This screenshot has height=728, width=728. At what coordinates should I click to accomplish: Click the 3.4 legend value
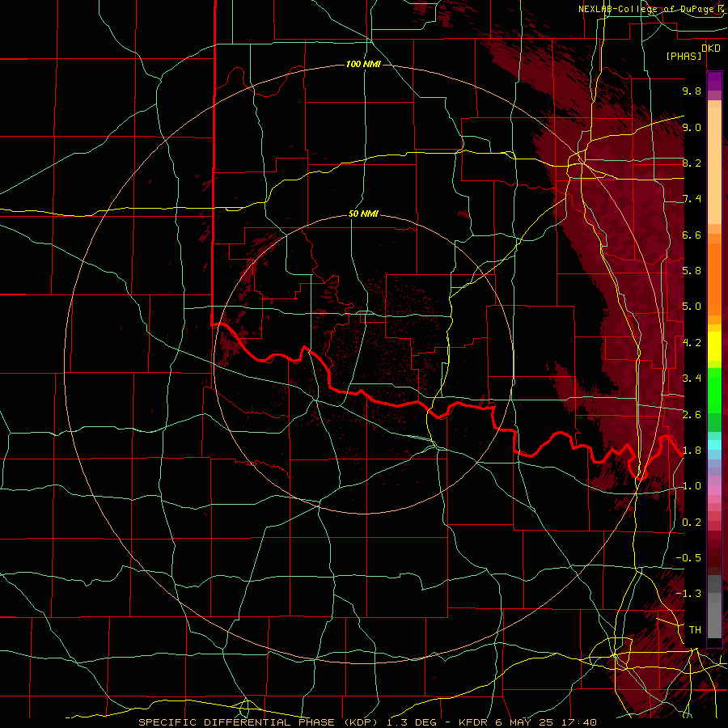tap(692, 379)
